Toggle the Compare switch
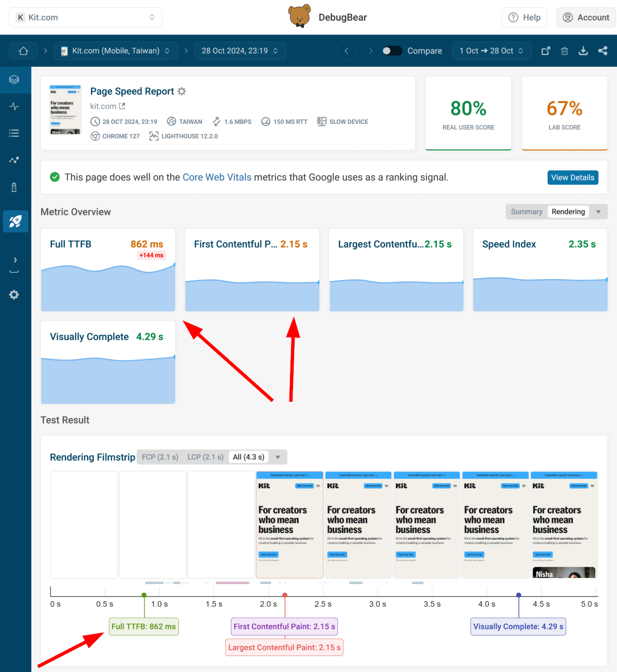 [392, 51]
